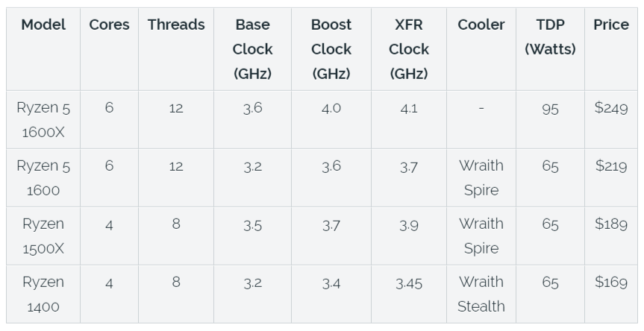Click the Cooler column header

pos(481,25)
